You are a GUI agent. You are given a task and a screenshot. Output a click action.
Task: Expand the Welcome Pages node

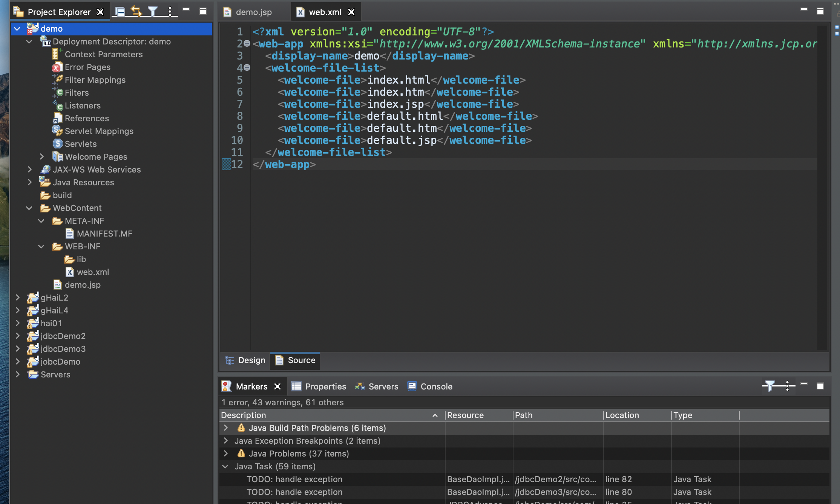coord(41,157)
